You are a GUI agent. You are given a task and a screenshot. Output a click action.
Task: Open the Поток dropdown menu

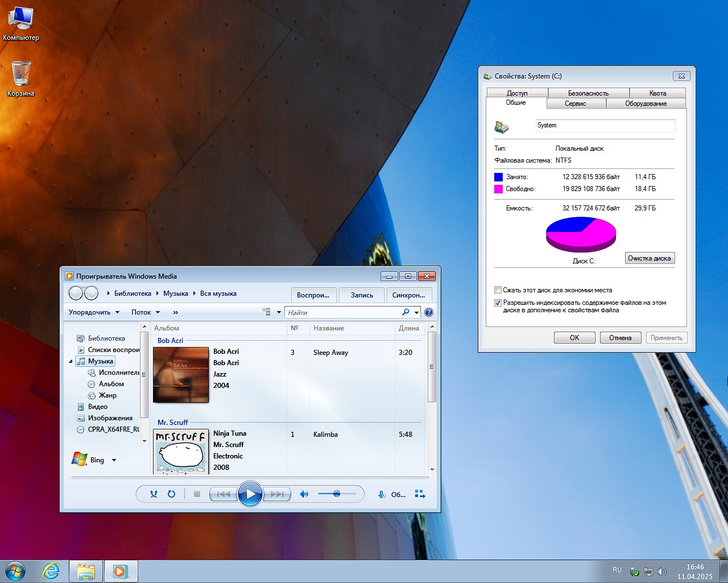[144, 312]
